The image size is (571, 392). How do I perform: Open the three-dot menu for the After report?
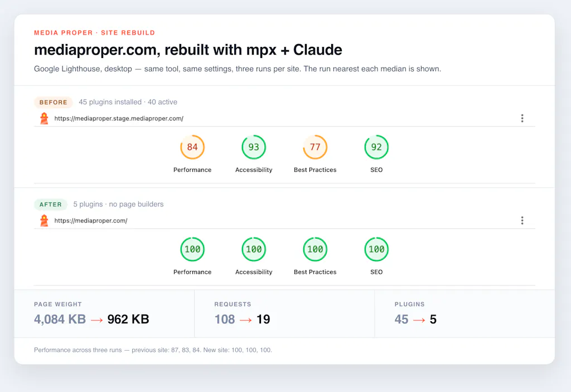click(x=522, y=220)
